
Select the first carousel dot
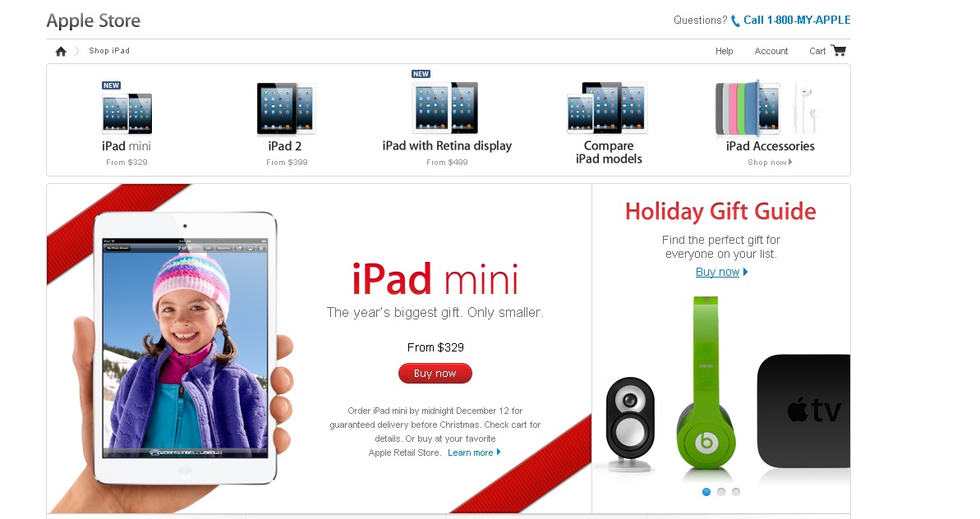[706, 492]
